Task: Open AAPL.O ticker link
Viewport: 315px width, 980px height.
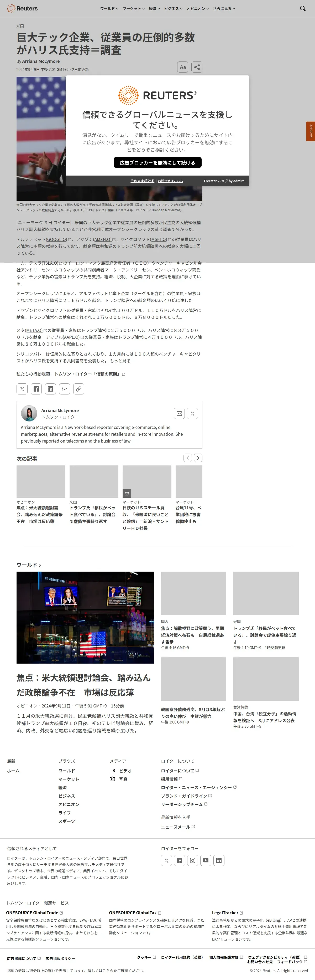Action: (73, 337)
